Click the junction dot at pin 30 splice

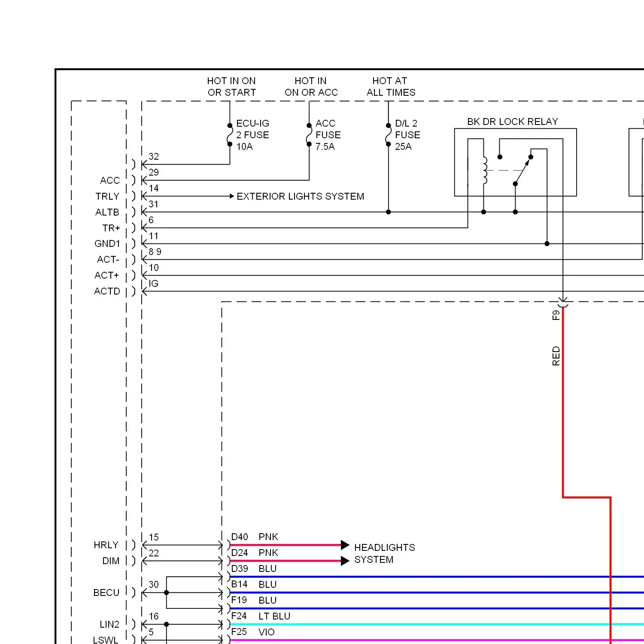166,592
